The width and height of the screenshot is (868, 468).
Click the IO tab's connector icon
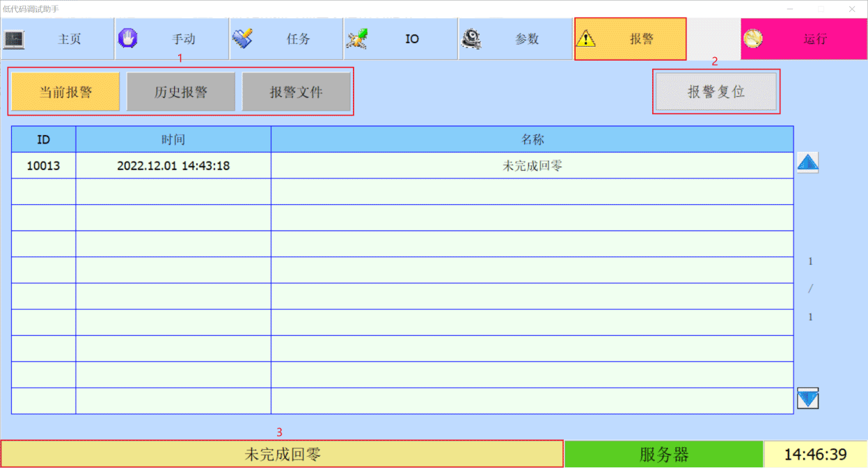[357, 39]
